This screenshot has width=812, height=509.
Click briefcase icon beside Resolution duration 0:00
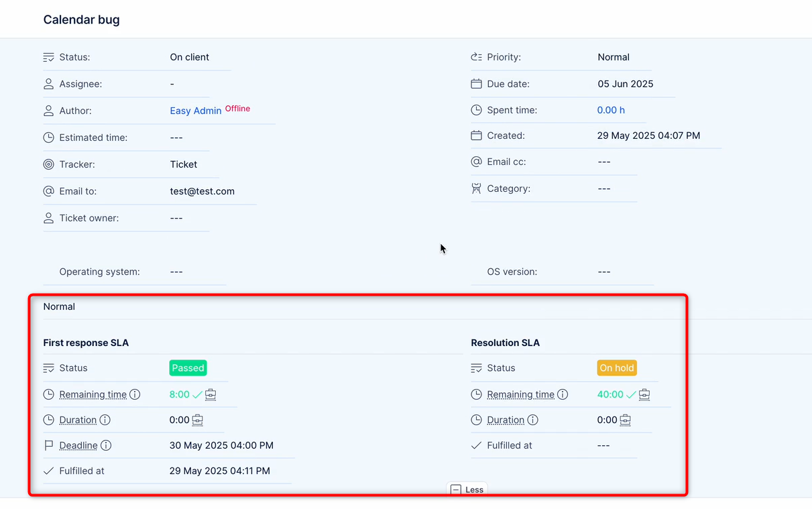625,420
